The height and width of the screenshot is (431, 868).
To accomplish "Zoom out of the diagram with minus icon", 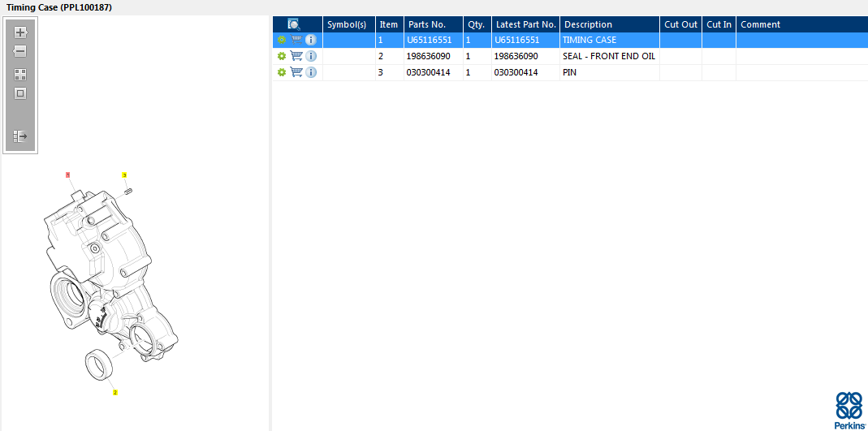I will [20, 51].
